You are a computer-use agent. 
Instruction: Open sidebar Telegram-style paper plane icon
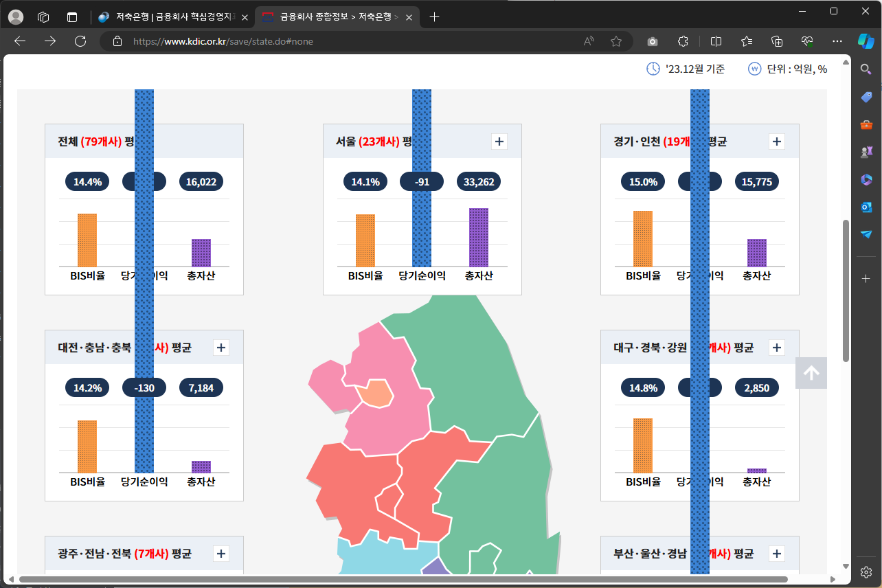[x=866, y=234]
